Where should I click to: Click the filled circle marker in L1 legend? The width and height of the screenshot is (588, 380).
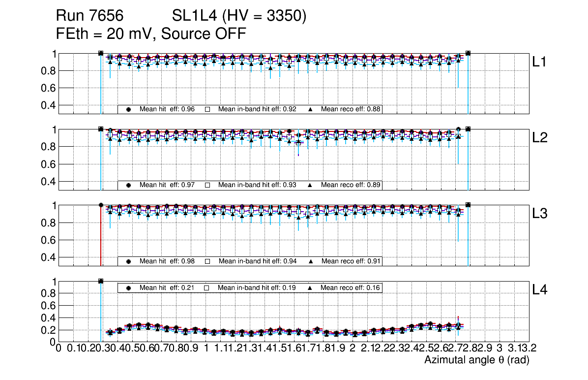pos(129,109)
